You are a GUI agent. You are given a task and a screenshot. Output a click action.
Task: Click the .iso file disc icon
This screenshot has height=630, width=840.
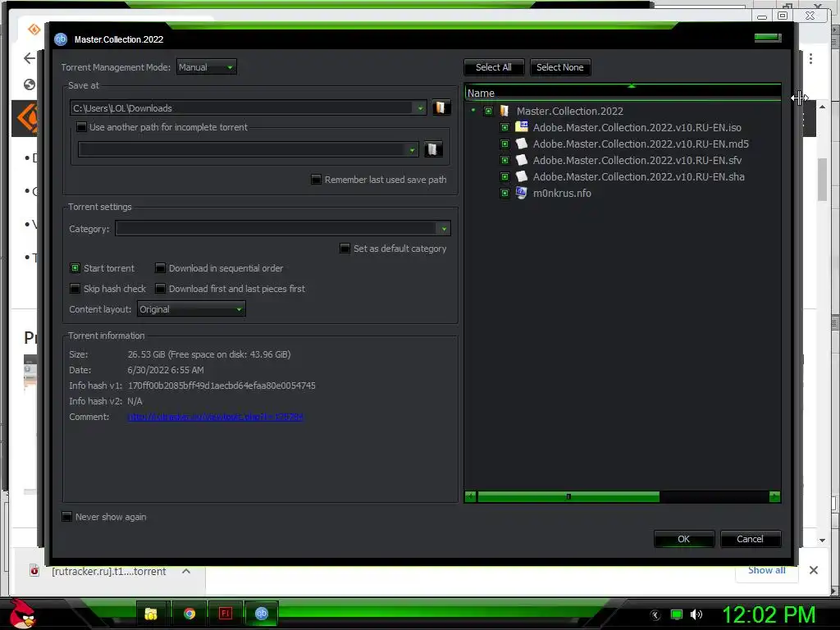(x=521, y=127)
